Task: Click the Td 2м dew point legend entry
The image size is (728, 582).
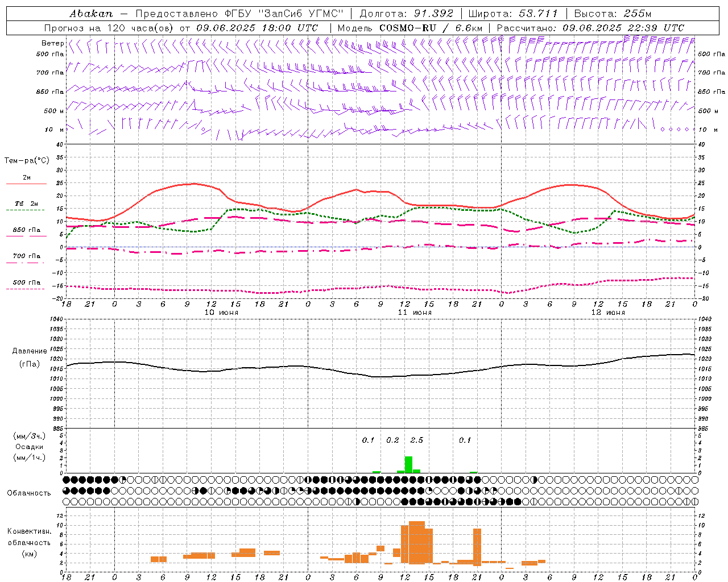Action: point(26,203)
